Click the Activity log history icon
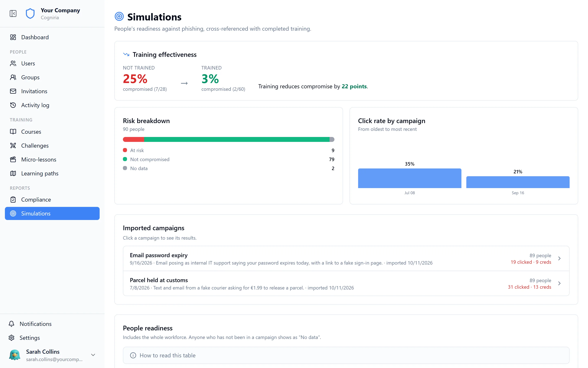 click(13, 105)
